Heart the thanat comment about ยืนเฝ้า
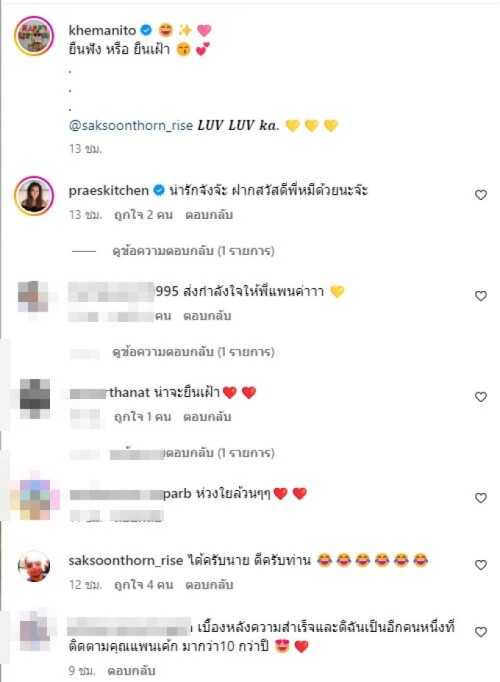Image resolution: width=500 pixels, height=682 pixels. [480, 397]
